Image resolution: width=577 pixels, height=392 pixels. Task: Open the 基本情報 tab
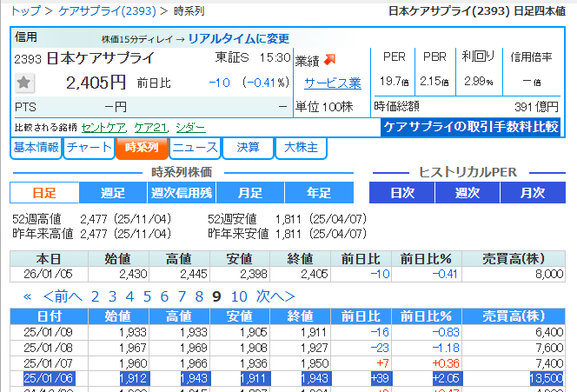click(36, 148)
